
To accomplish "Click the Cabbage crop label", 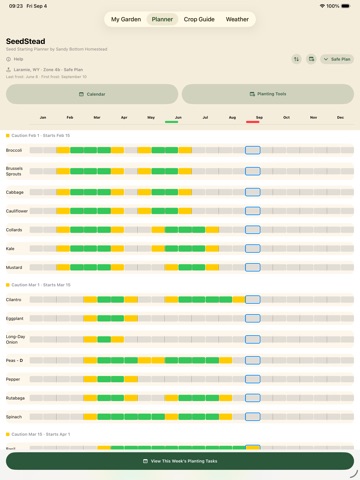I will coord(15,192).
